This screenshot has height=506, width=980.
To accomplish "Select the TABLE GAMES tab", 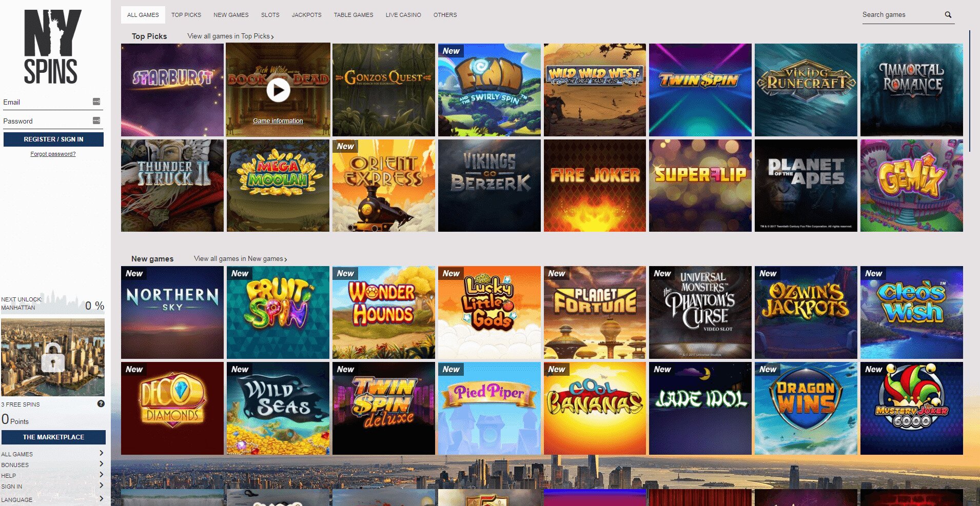I will point(354,15).
